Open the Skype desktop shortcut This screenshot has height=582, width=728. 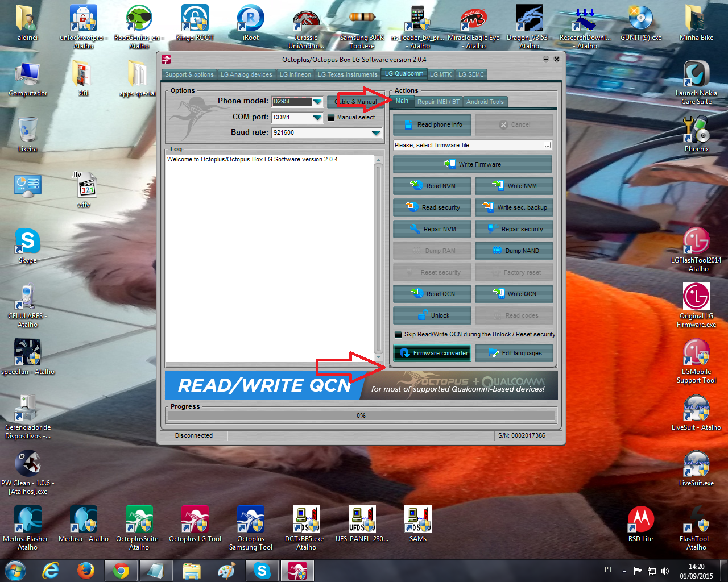pyautogui.click(x=27, y=246)
